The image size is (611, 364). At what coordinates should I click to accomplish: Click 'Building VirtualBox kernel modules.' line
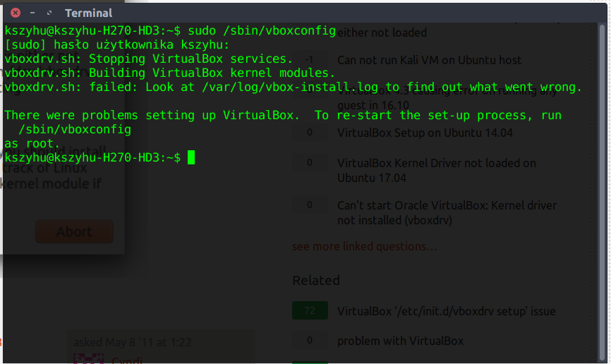(x=169, y=73)
